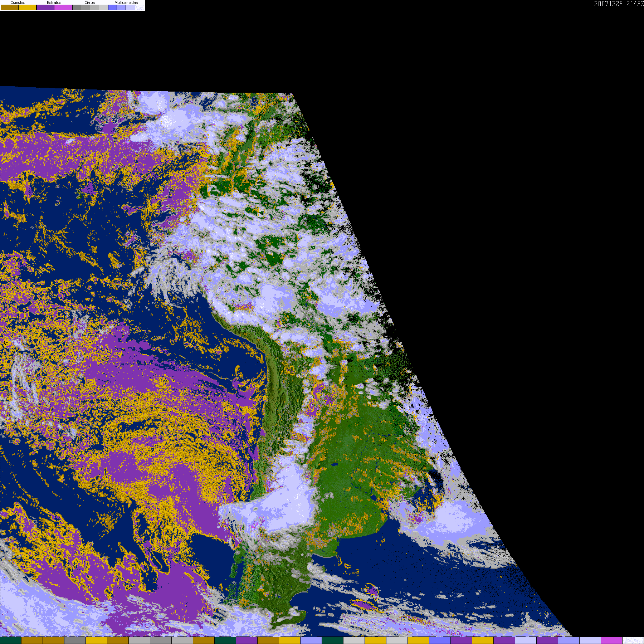Pick the darkest grey Cirros legend swatch

pyautogui.click(x=77, y=7)
